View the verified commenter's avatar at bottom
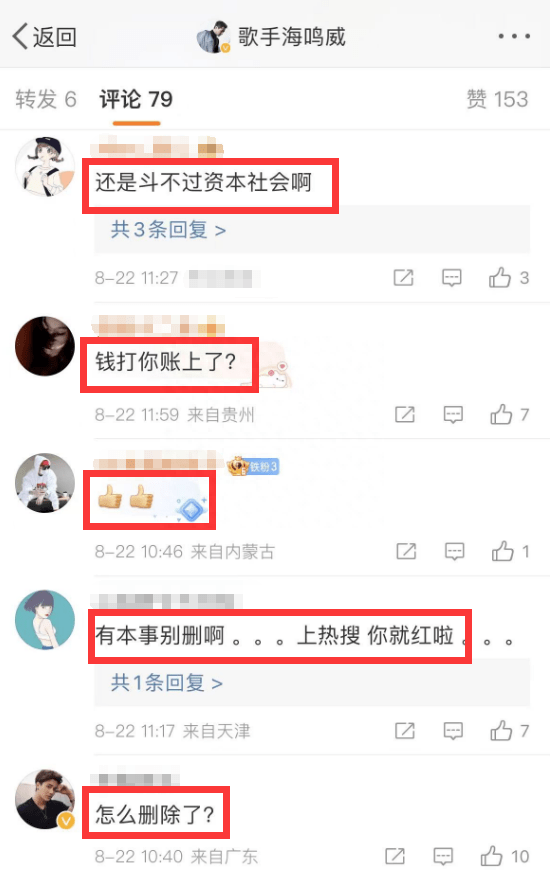This screenshot has height=871, width=553. pos(45,799)
